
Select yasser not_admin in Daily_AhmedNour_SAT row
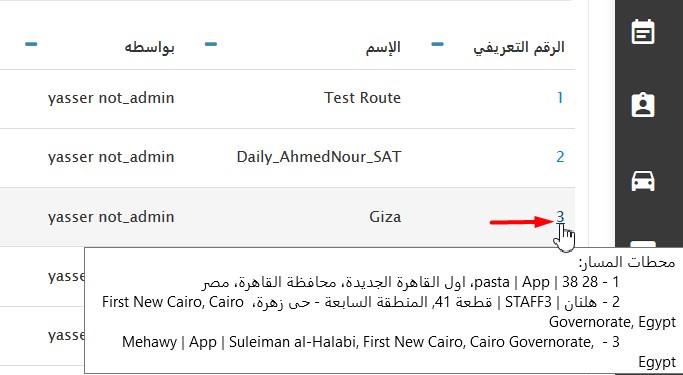pos(111,157)
